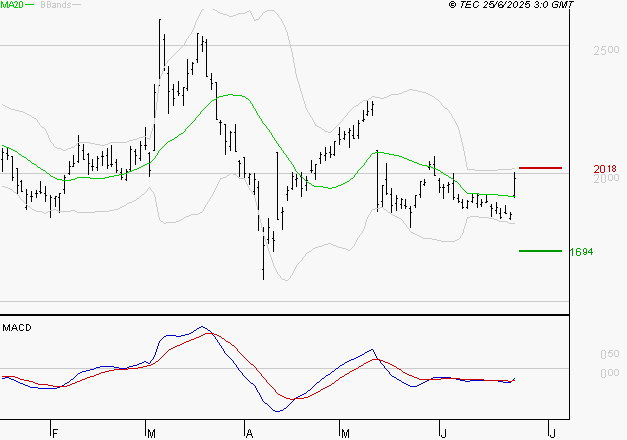
Task: Click the first J month marker (June)
Action: 443,434
